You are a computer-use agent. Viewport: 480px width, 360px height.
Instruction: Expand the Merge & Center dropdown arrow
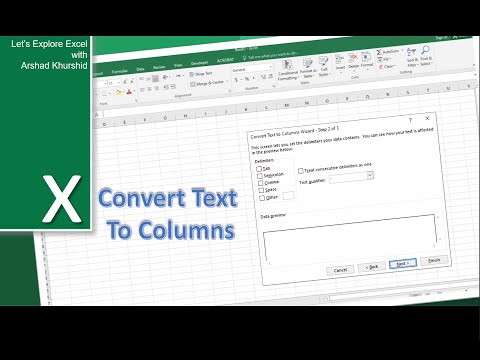[x=227, y=81]
